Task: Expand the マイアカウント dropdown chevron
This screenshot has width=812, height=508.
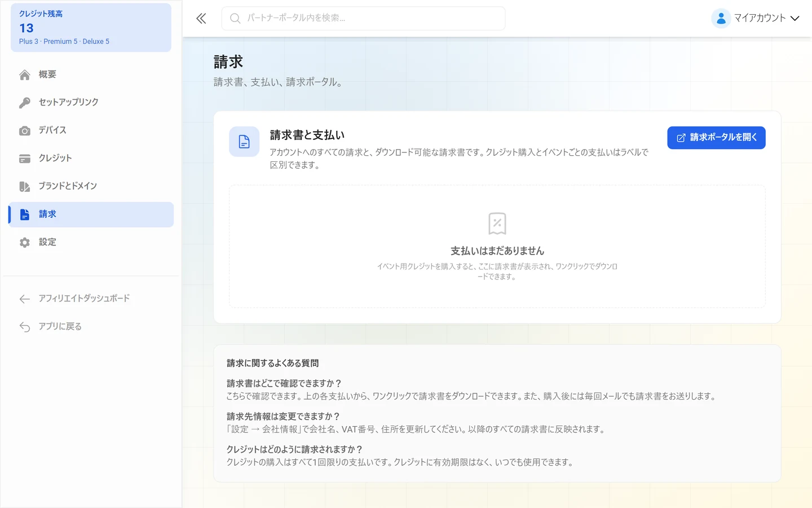Action: tap(795, 19)
